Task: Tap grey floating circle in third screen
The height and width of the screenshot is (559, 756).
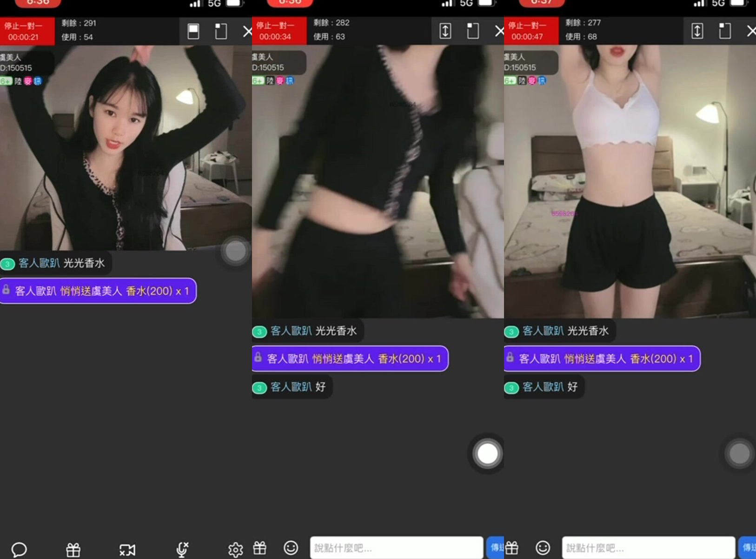Action: point(739,453)
